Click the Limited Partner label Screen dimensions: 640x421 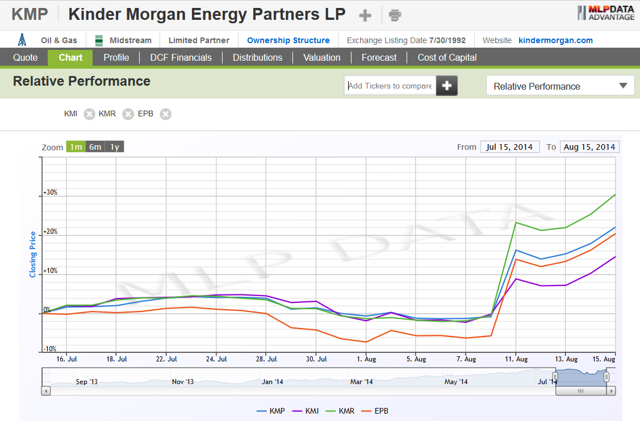(x=199, y=40)
